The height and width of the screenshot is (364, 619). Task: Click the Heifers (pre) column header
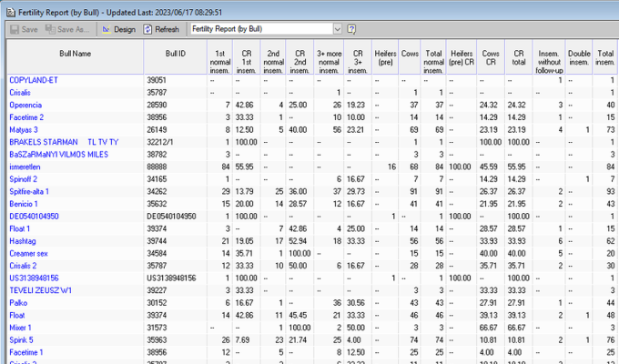(386, 58)
